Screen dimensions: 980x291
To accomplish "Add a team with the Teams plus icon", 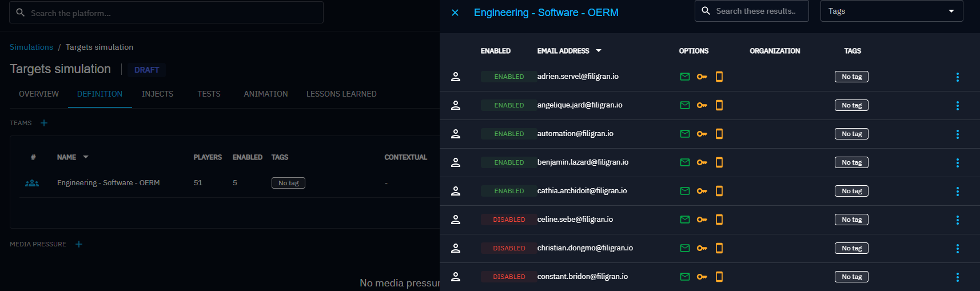I will [x=44, y=123].
